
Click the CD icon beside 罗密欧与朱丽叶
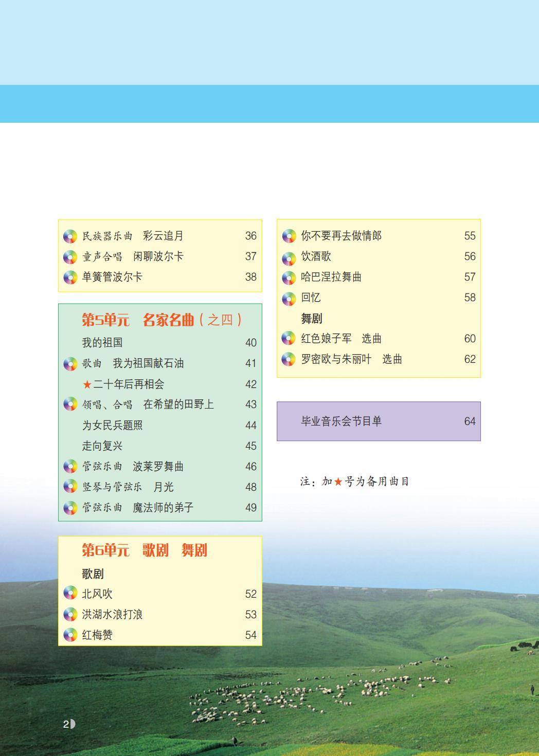289,360
